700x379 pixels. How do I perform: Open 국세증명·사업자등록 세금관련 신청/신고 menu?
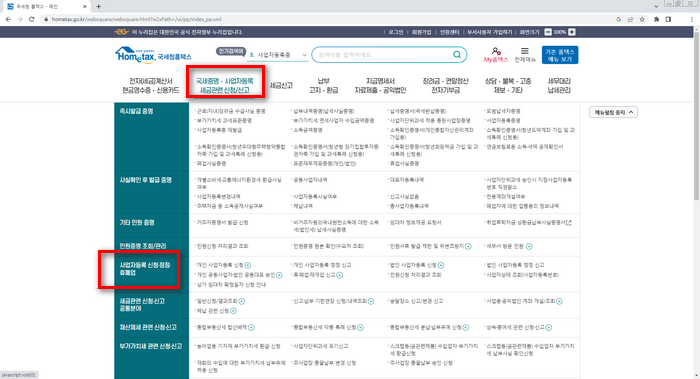tap(225, 86)
